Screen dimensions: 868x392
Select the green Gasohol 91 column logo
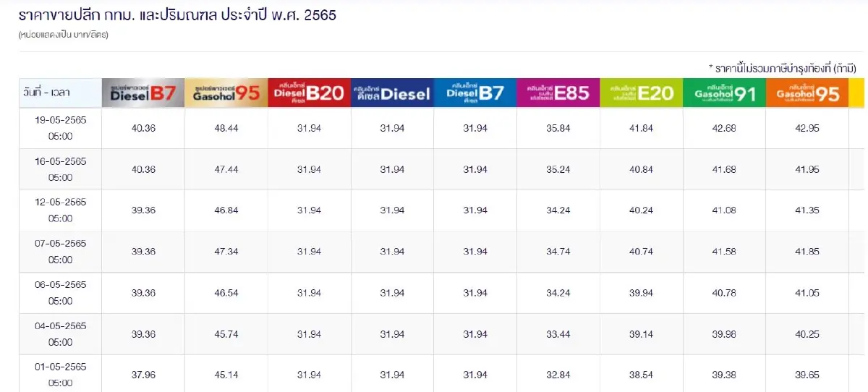(x=725, y=93)
